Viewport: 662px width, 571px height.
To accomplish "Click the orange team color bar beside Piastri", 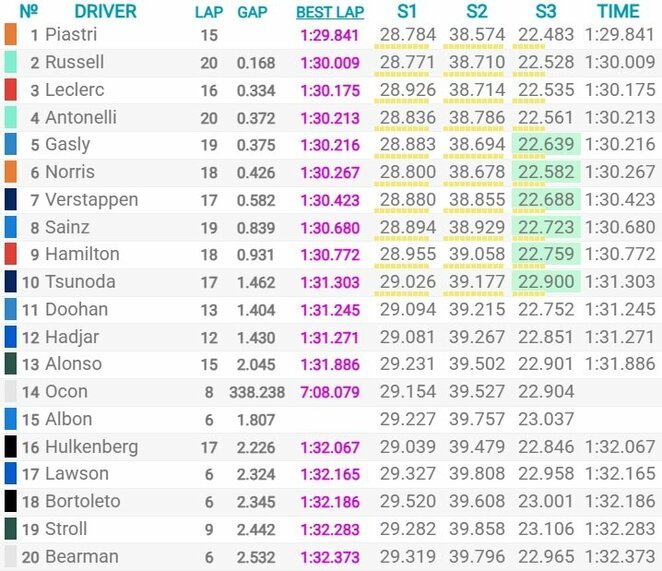I will point(10,35).
